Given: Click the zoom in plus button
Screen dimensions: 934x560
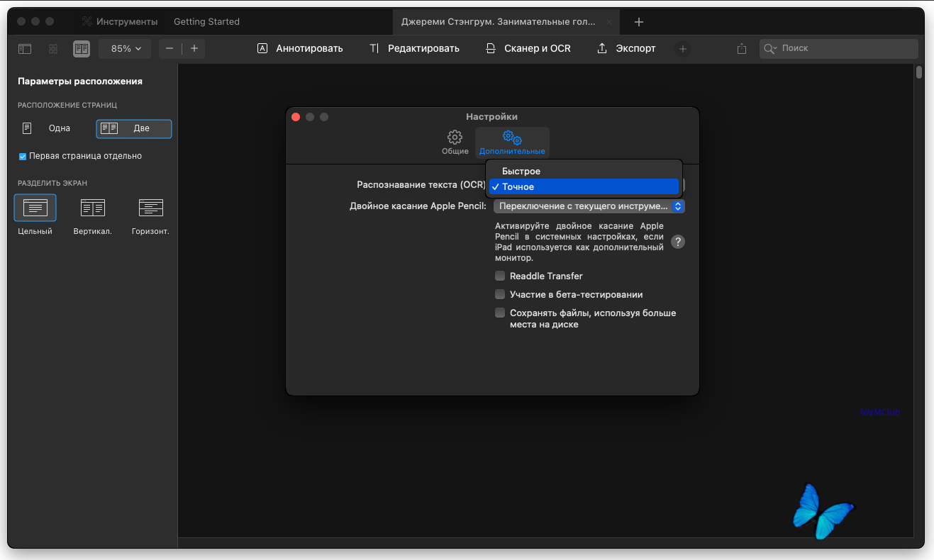Looking at the screenshot, I should (x=194, y=49).
